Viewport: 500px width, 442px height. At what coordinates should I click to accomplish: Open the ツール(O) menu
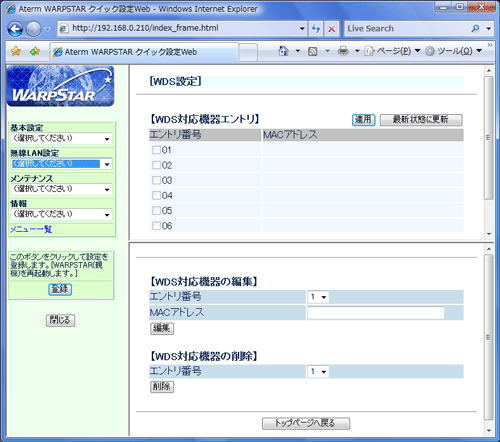click(x=454, y=51)
